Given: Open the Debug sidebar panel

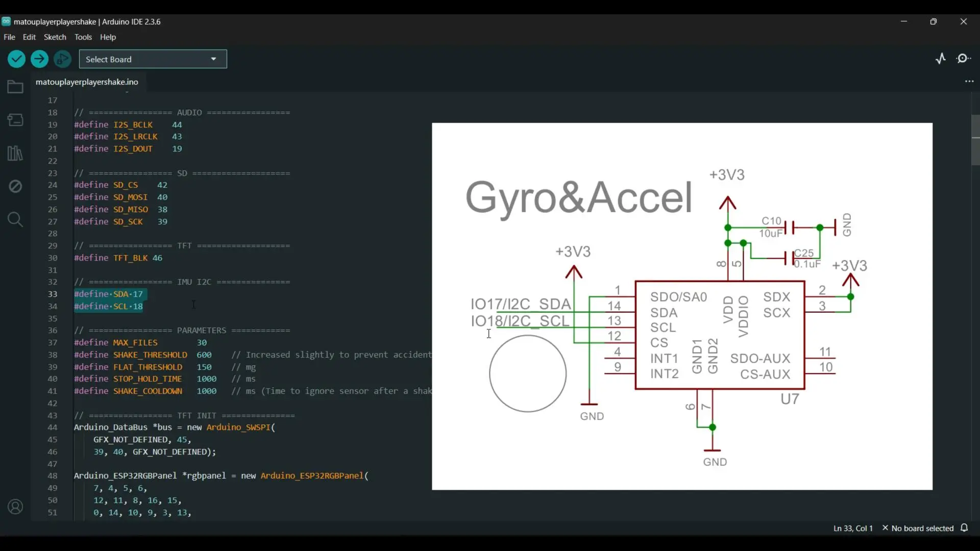Looking at the screenshot, I should [15, 186].
